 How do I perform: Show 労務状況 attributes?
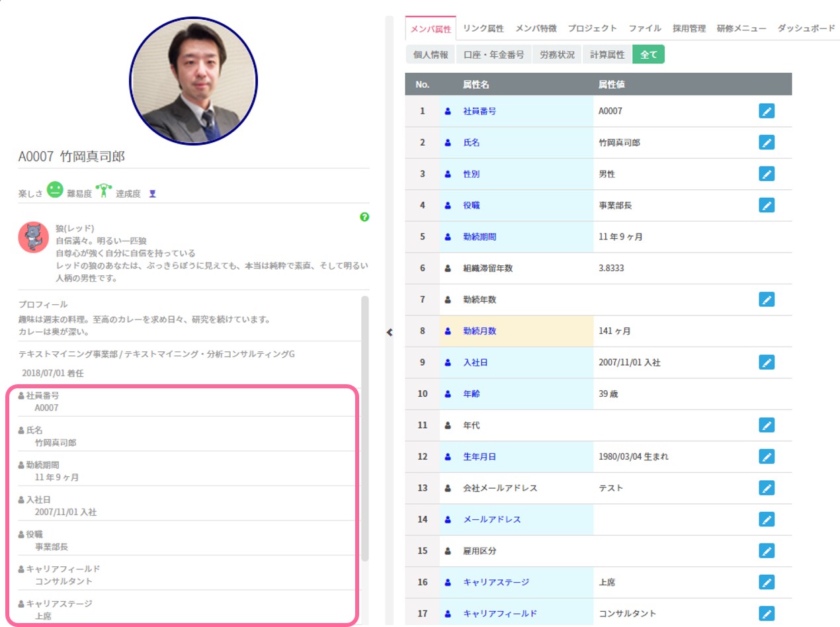click(x=557, y=55)
